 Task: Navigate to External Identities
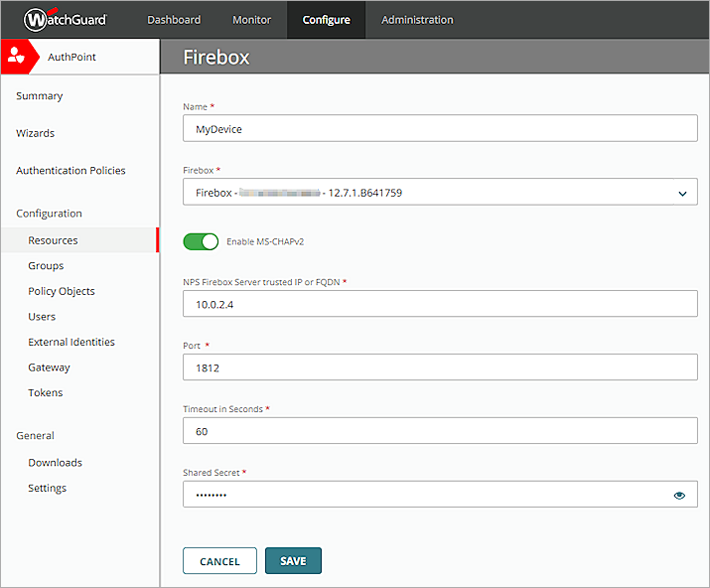point(71,342)
